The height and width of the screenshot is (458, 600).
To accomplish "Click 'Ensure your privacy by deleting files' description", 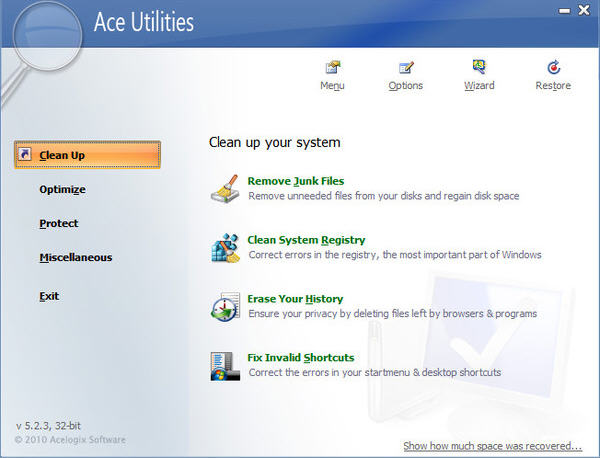I will pyautogui.click(x=393, y=314).
